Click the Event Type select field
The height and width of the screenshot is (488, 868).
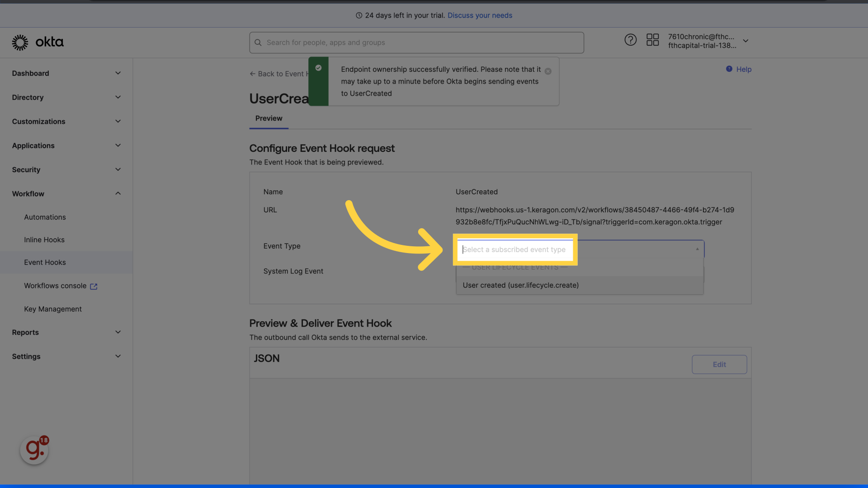(515, 249)
